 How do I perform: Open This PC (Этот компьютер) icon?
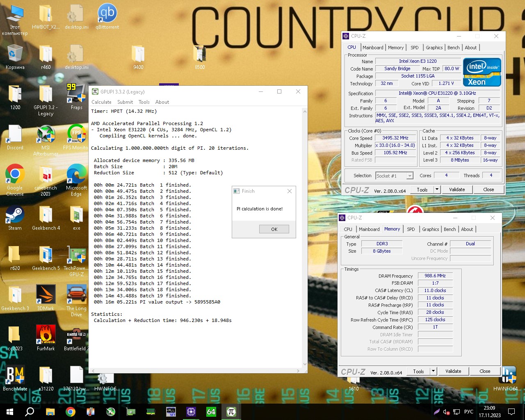pyautogui.click(x=15, y=20)
